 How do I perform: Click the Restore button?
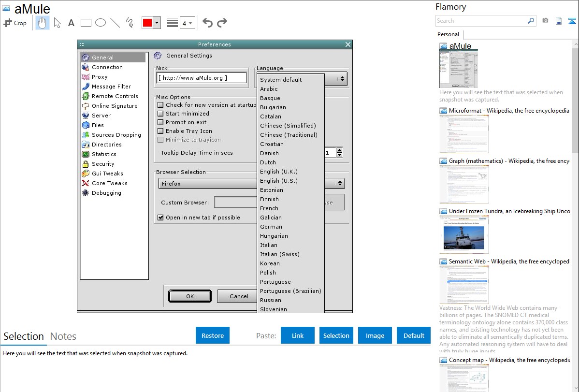point(213,335)
